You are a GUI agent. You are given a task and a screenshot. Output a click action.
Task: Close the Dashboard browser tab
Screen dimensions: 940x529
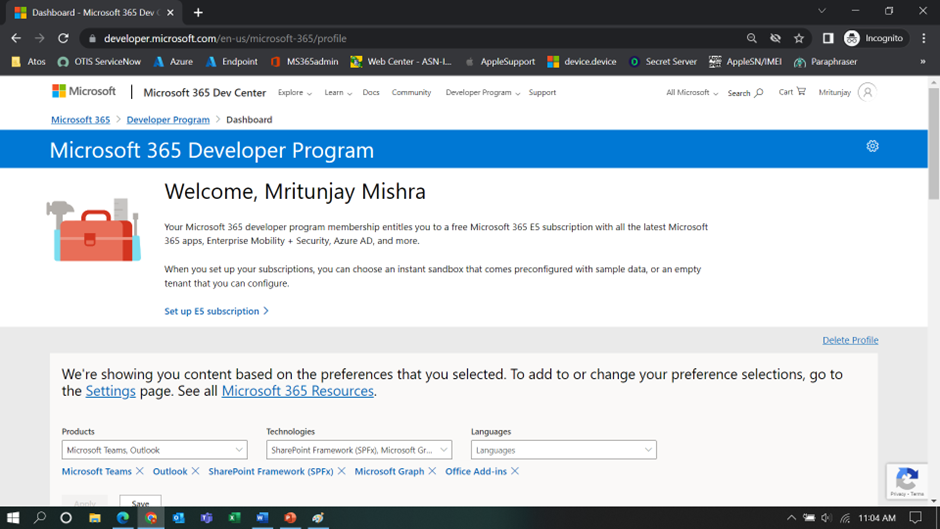[x=170, y=12]
